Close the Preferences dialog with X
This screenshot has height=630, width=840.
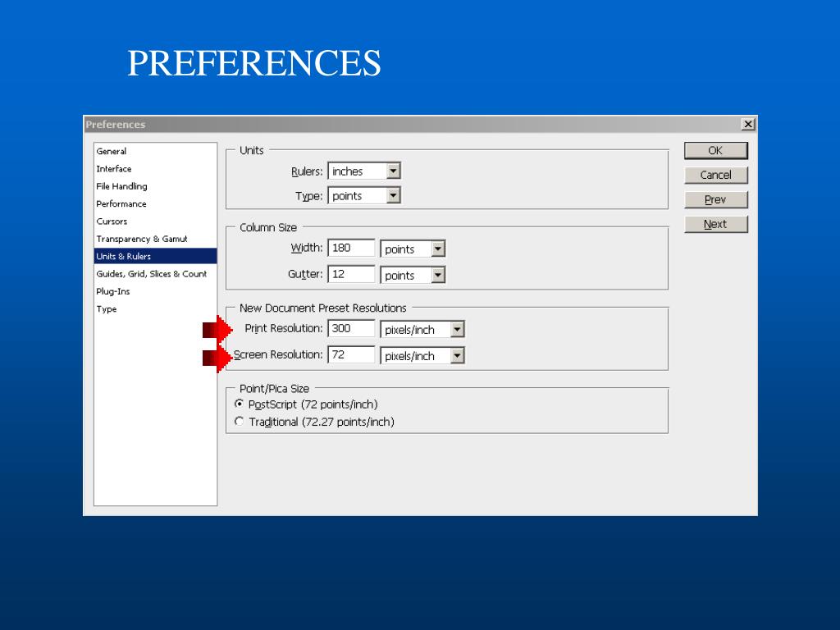click(748, 125)
